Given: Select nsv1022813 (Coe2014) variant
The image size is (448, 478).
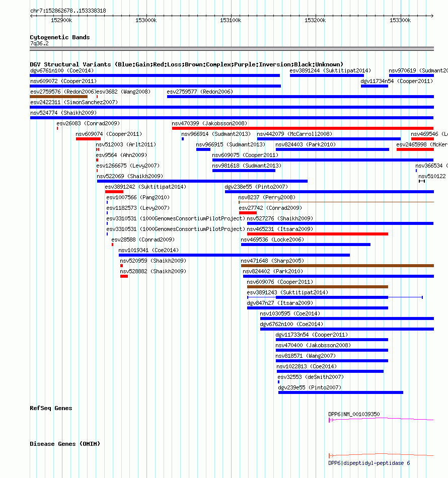Looking at the screenshot, I should [330, 371].
